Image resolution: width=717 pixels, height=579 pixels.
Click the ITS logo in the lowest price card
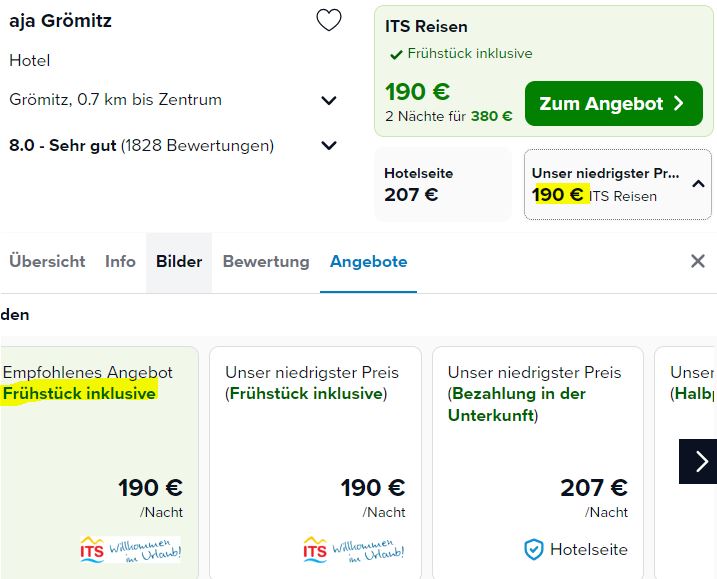coord(353,549)
